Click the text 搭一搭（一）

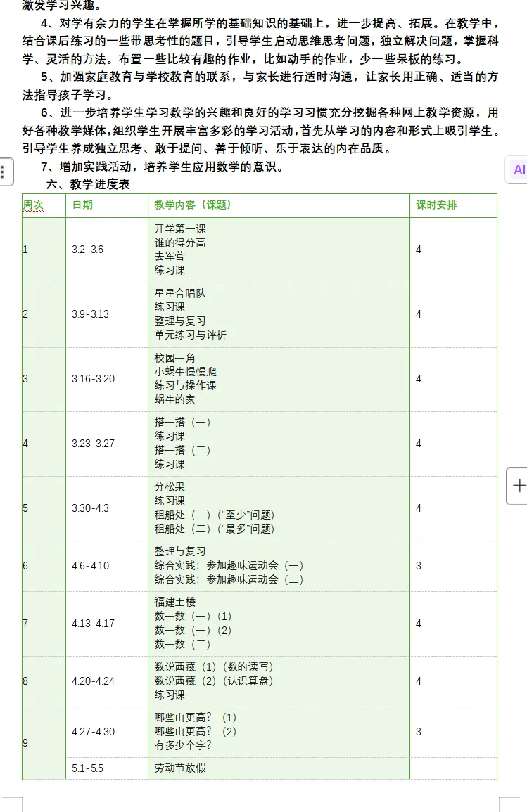coord(182,423)
